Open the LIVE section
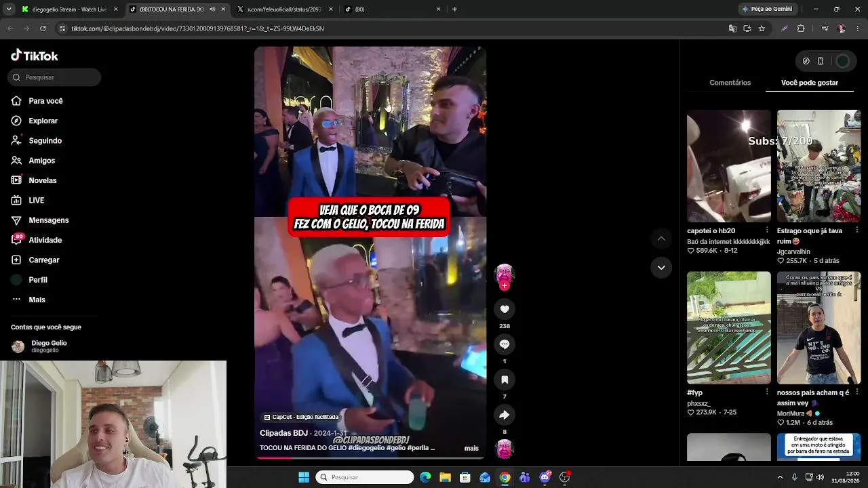This screenshot has width=868, height=488. pos(28,200)
